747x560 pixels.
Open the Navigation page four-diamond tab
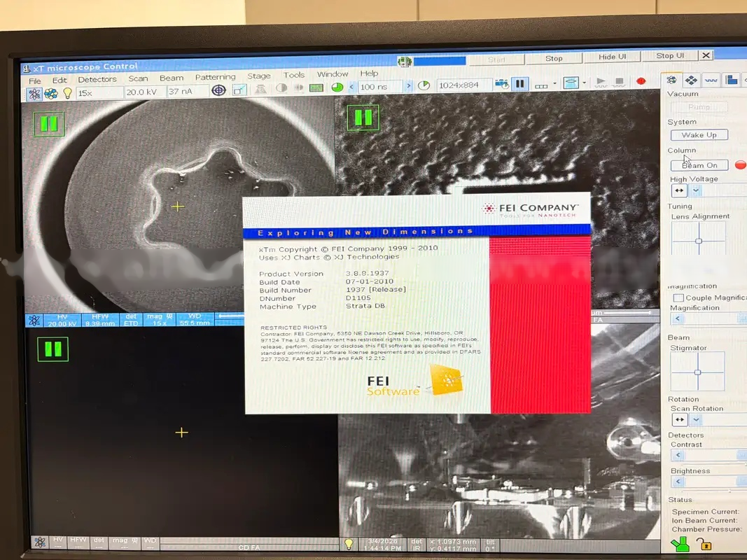click(691, 80)
